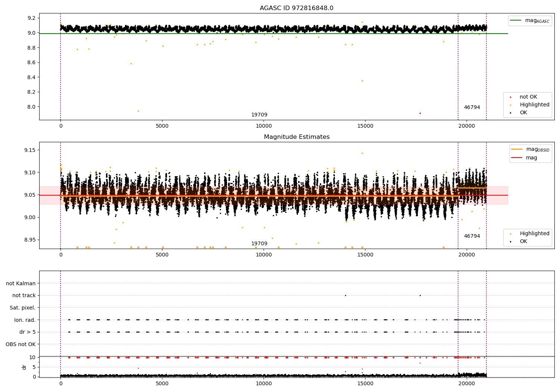Click the 9.2 y-axis tick label

(32, 18)
